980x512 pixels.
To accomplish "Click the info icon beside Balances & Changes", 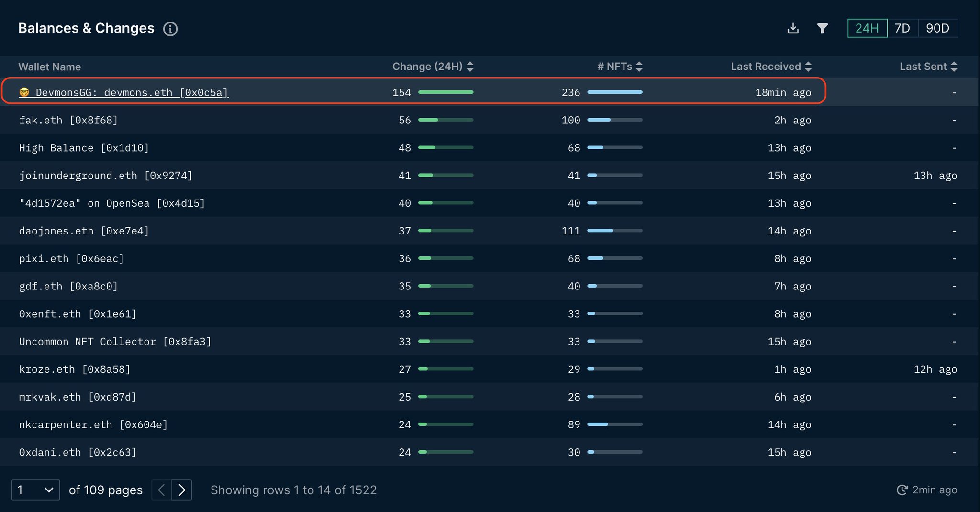I will pos(170,29).
